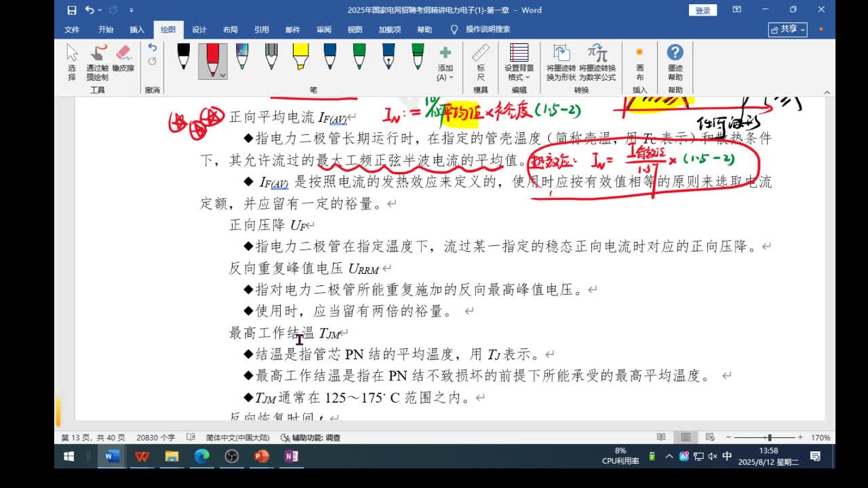Open PowerPoint from the taskbar

(262, 456)
